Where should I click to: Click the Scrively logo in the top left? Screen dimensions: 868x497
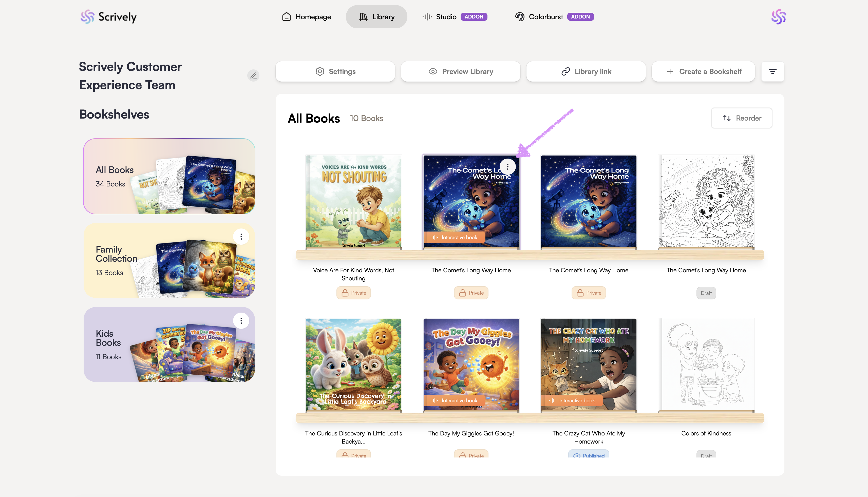108,17
